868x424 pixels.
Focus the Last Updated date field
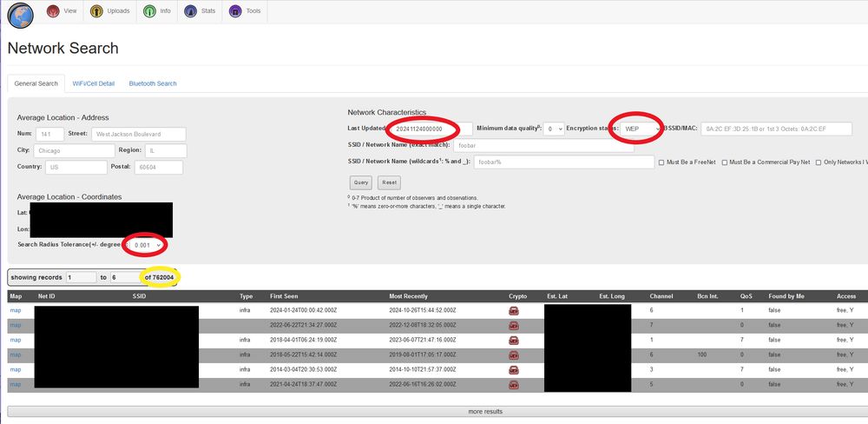[x=431, y=129]
